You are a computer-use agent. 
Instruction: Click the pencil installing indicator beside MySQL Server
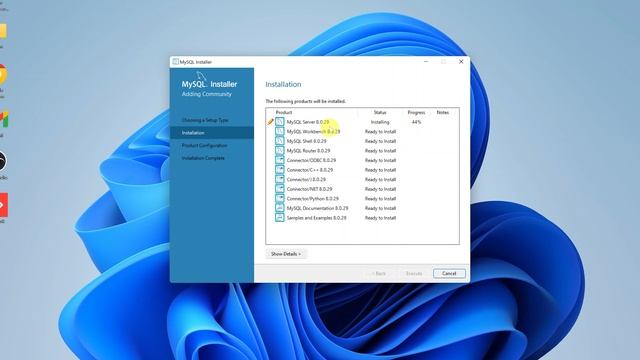(270, 122)
